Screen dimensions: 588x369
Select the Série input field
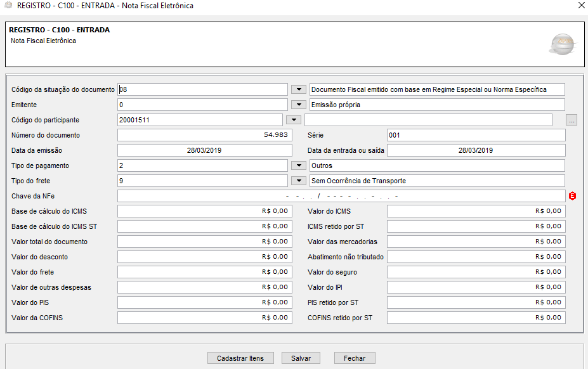point(475,135)
